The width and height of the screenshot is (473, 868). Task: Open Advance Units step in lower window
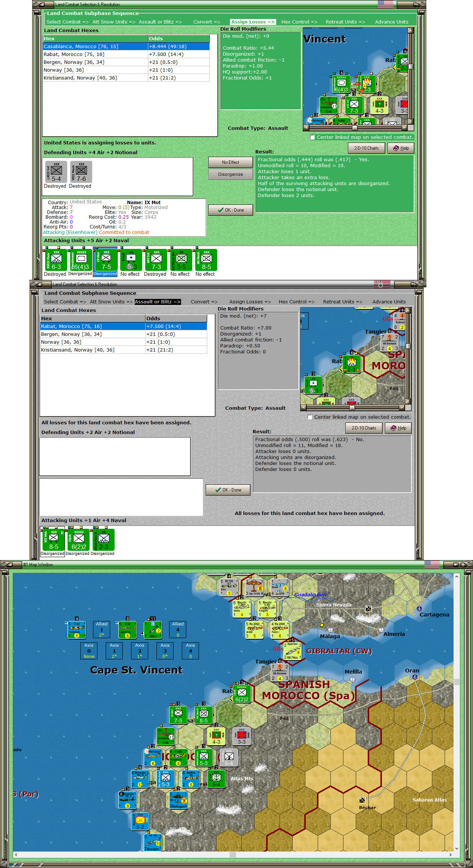tap(389, 302)
